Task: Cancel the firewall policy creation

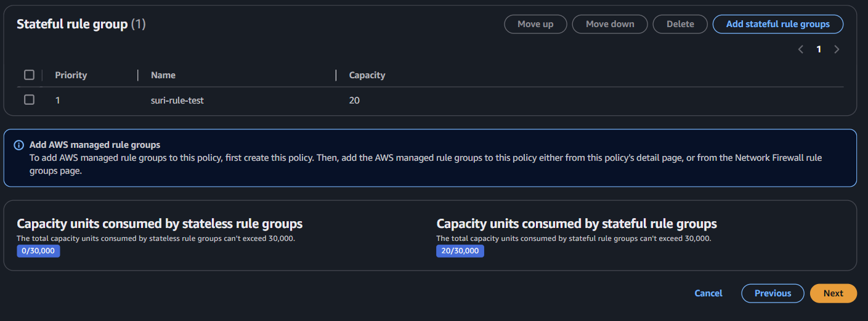Action: [708, 293]
